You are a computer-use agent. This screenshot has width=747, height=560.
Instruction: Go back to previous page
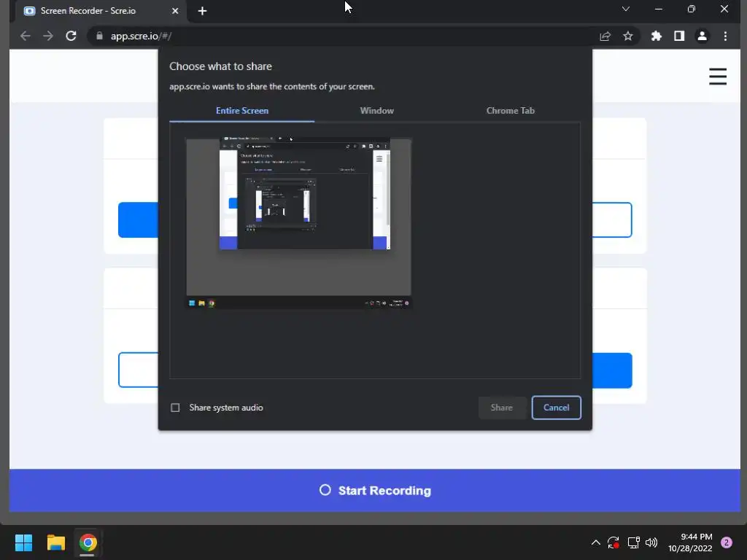pyautogui.click(x=26, y=36)
